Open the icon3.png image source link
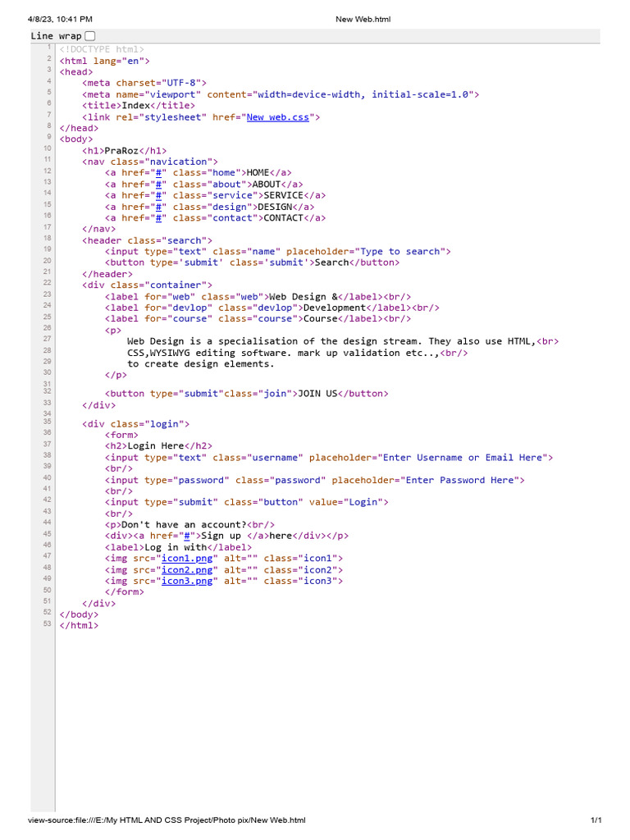Image resolution: width=630 pixels, height=840 pixels. (189, 581)
